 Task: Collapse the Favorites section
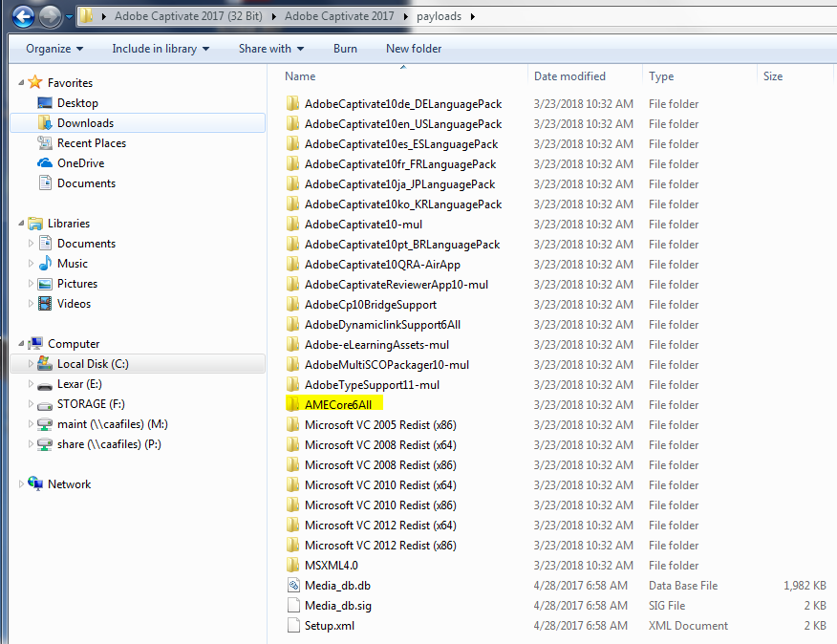21,83
